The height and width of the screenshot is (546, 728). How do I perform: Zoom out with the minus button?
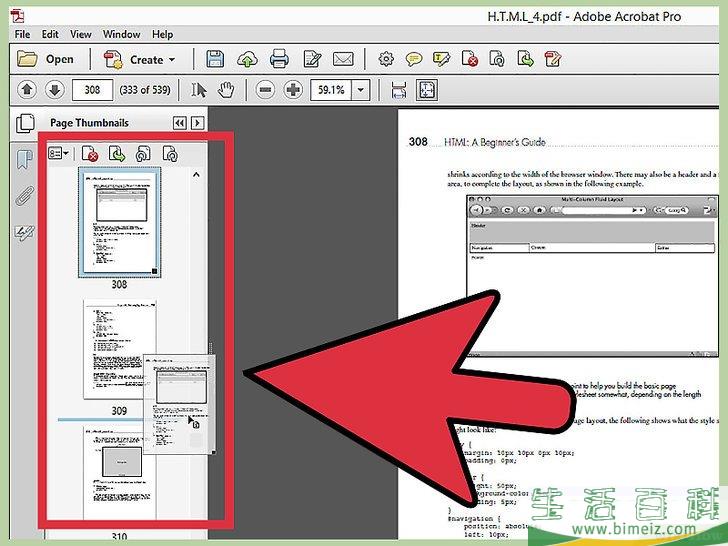[x=265, y=90]
